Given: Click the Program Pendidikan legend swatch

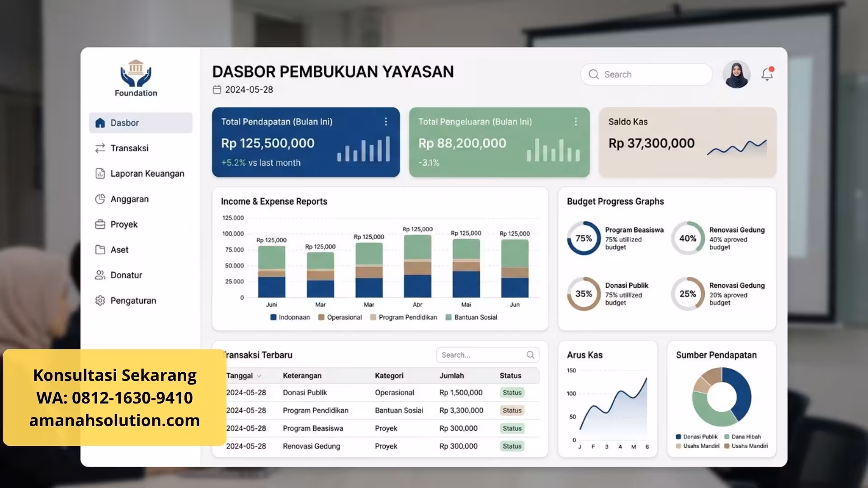Looking at the screenshot, I should 373,317.
